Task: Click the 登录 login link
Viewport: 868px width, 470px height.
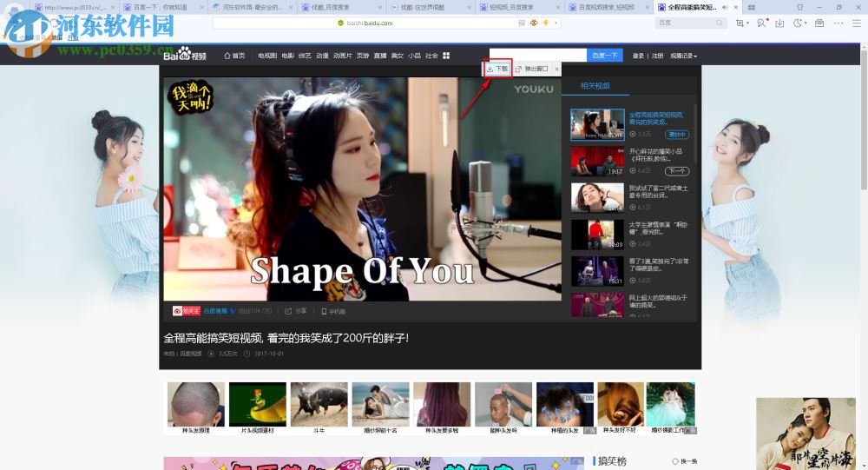Action: pos(638,56)
